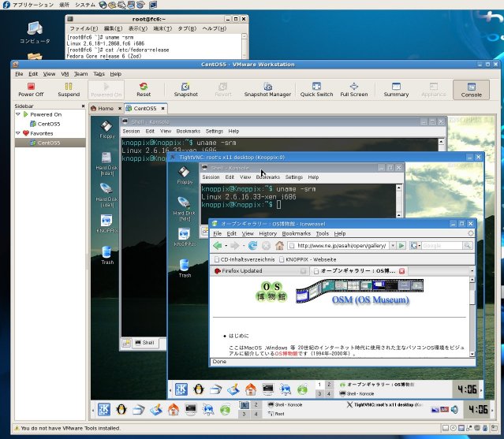The image size is (504, 439).
Task: Close the CentOS5 tab
Action: 162,109
